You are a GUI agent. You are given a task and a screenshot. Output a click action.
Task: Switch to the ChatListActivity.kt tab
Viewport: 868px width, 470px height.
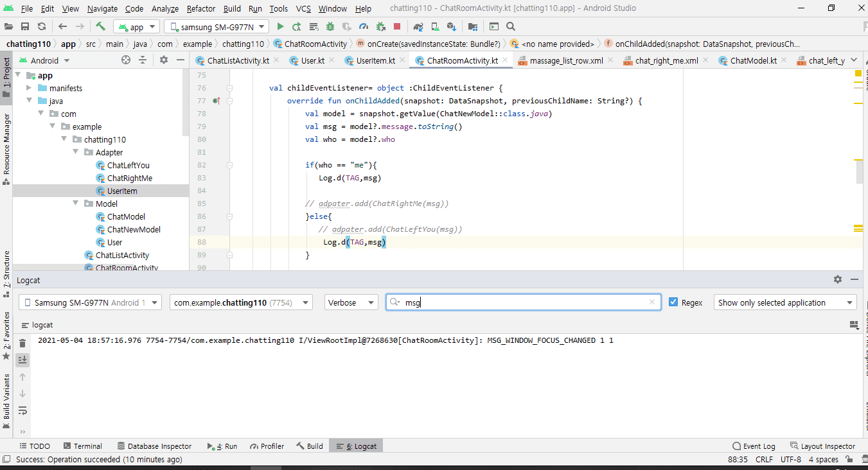(x=238, y=60)
